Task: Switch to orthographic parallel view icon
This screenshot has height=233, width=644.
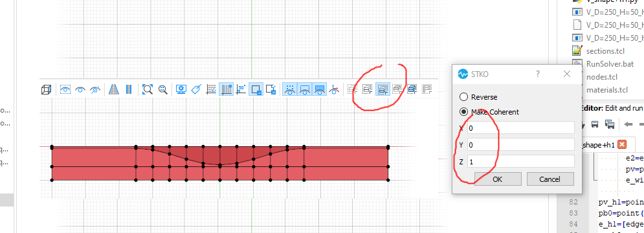Action: click(x=129, y=89)
